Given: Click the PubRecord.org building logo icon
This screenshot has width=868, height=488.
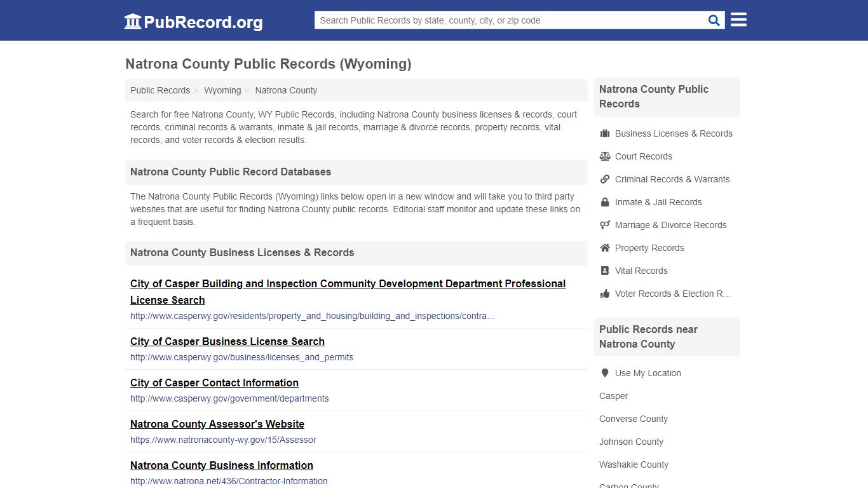Looking at the screenshot, I should click(133, 22).
